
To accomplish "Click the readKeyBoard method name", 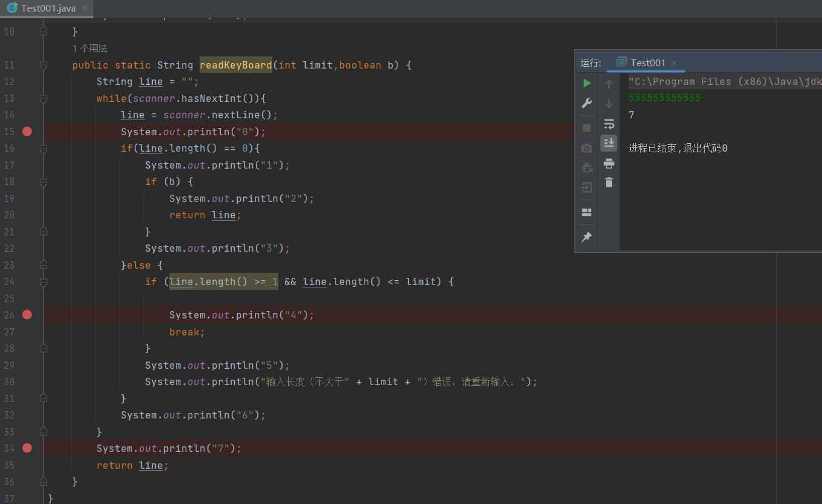I will [236, 65].
